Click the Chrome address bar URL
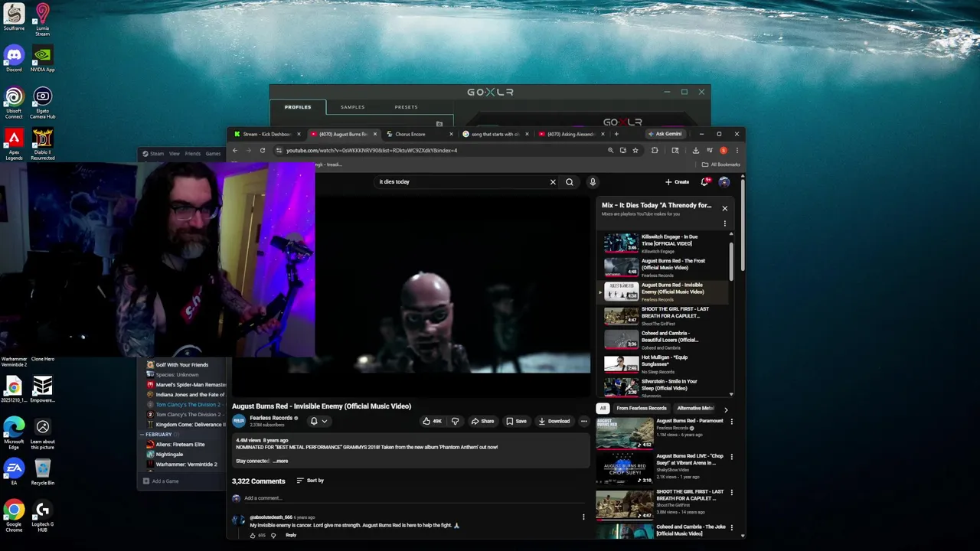Image resolution: width=980 pixels, height=551 pixels. (x=371, y=150)
